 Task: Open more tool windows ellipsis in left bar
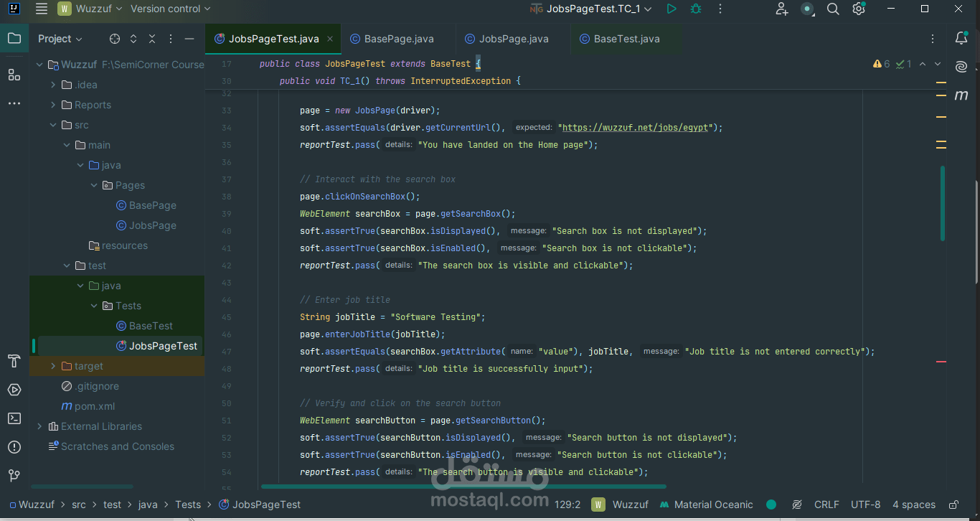point(14,103)
